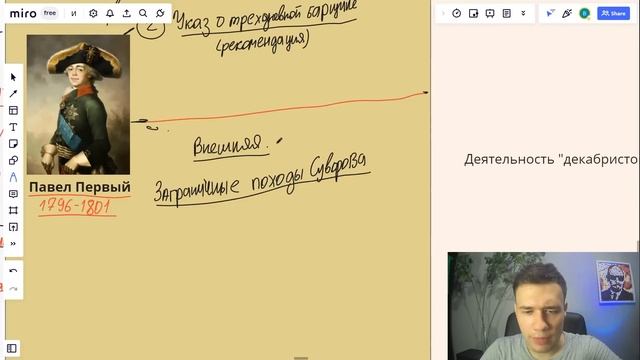
Task: Select the Pavel I portrait image
Action: [x=78, y=104]
